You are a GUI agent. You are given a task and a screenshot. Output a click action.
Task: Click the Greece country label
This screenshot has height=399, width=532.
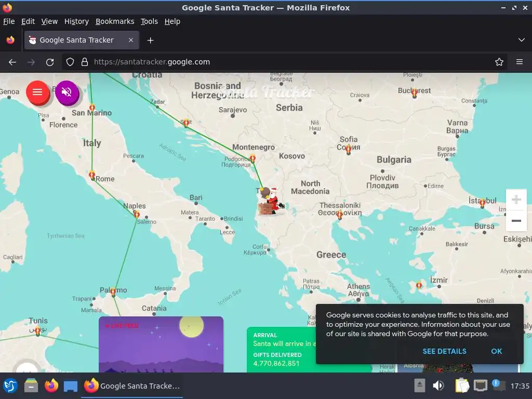(331, 255)
